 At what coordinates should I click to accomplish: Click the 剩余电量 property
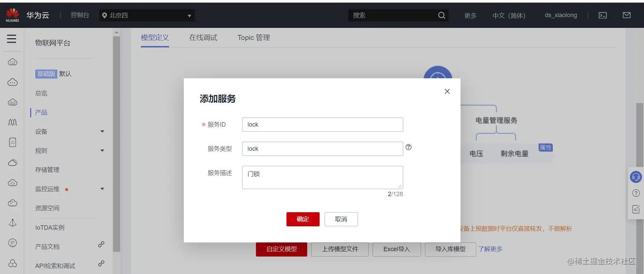[x=515, y=154]
